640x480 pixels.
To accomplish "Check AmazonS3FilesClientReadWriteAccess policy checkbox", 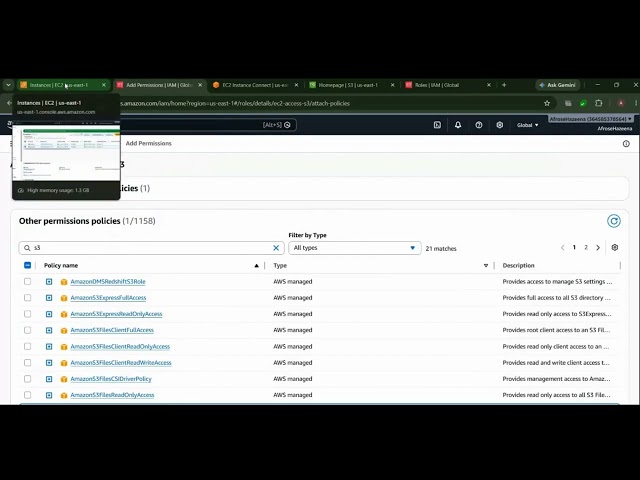I will (27, 362).
